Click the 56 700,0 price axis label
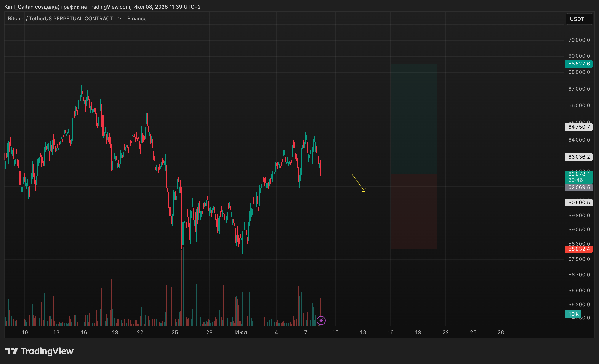Viewport: 599px width, 364px height. point(579,275)
